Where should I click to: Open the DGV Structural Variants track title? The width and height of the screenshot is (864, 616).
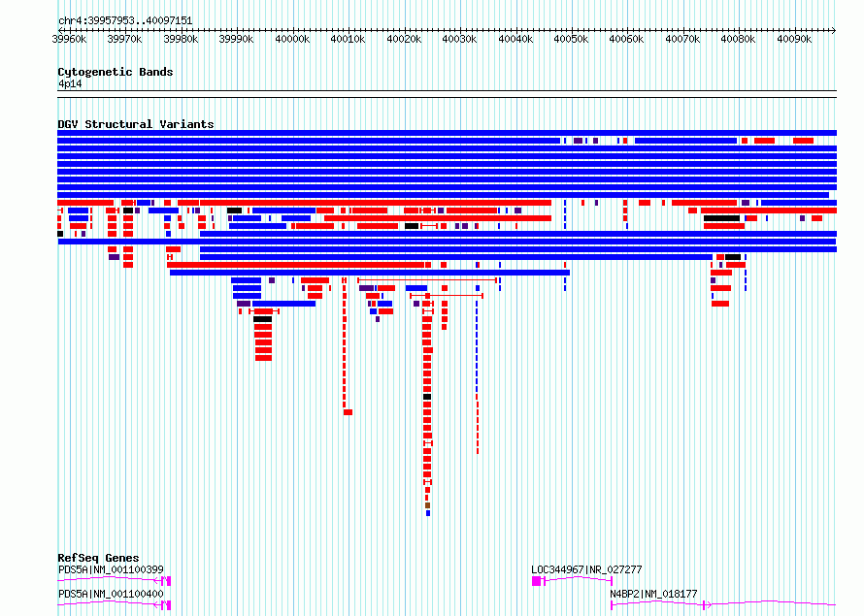tap(136, 124)
